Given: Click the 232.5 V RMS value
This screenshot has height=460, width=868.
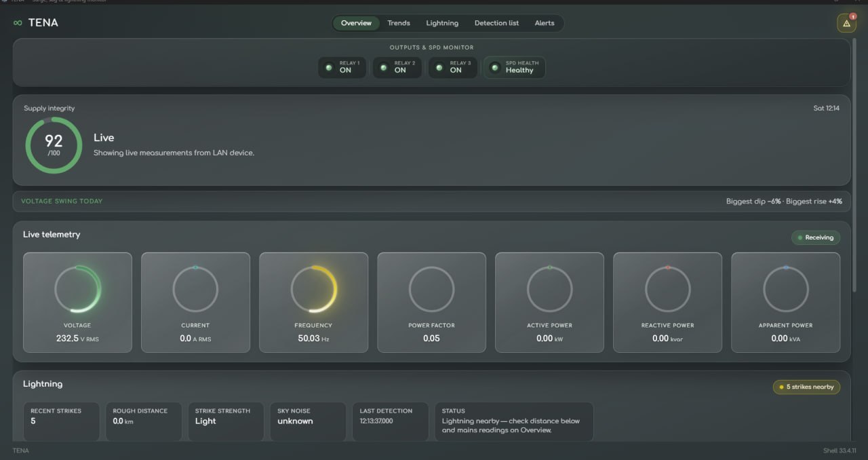Looking at the screenshot, I should tap(77, 338).
